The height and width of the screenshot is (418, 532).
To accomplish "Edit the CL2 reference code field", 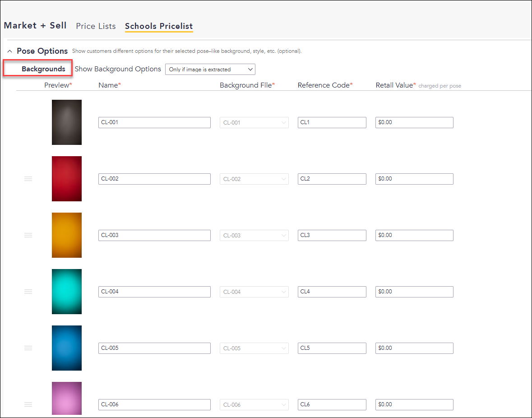I will [332, 179].
